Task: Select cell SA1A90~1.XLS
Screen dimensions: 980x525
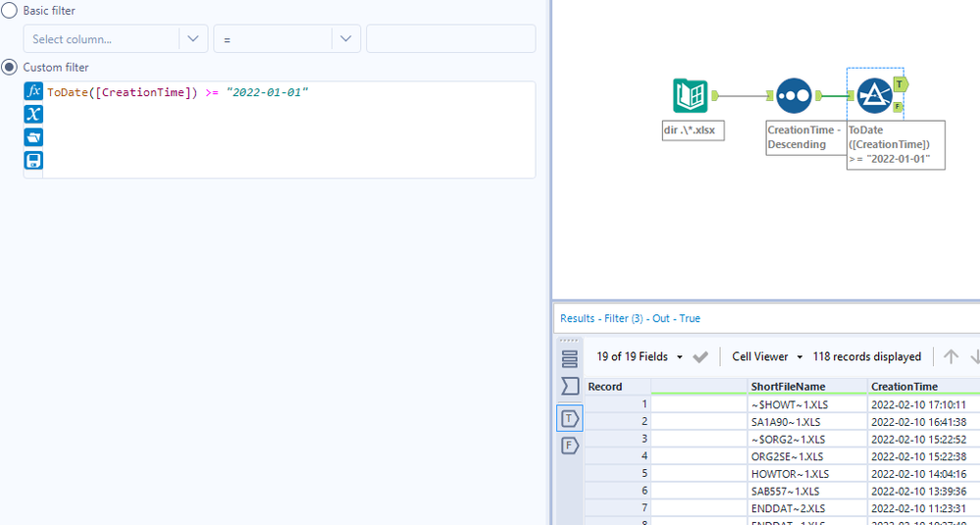Action: pyautogui.click(x=807, y=422)
